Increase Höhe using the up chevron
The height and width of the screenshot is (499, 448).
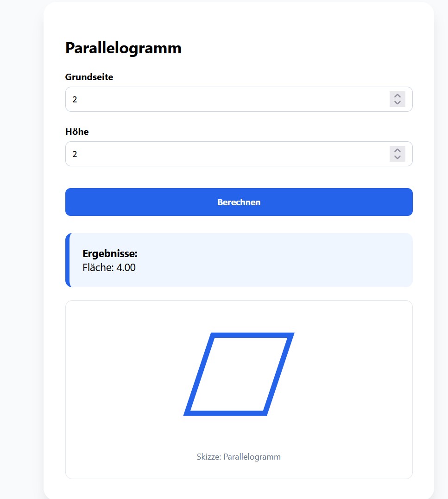pos(397,151)
